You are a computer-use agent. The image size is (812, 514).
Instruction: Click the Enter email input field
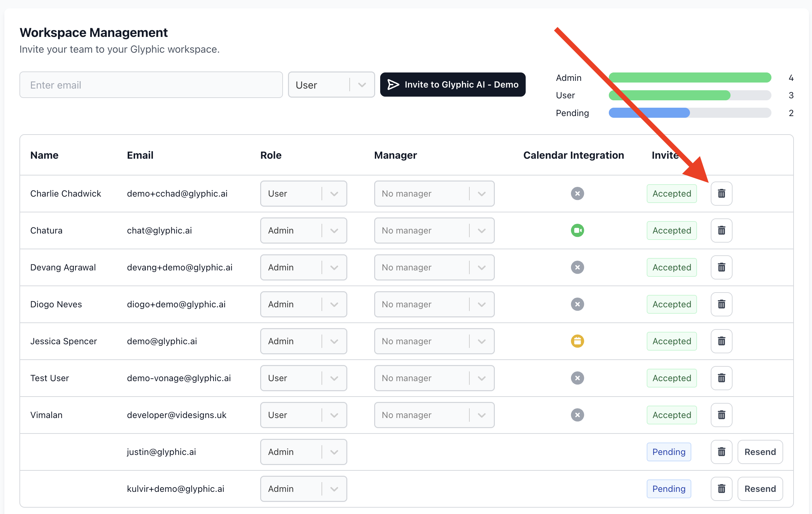[x=151, y=85]
